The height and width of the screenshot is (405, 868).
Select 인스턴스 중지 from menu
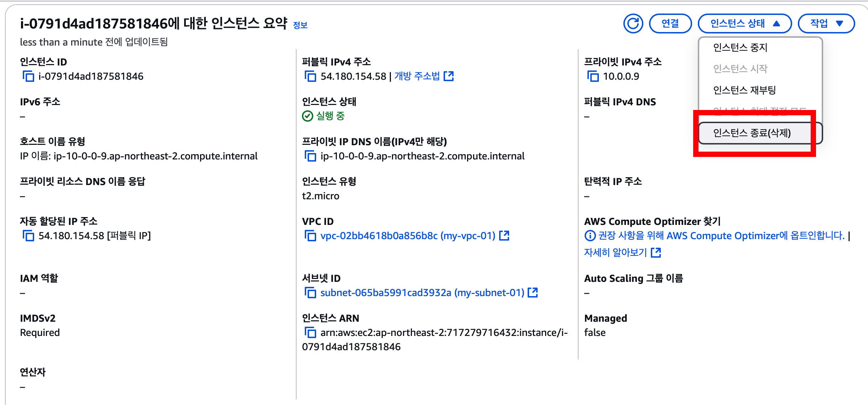[740, 47]
